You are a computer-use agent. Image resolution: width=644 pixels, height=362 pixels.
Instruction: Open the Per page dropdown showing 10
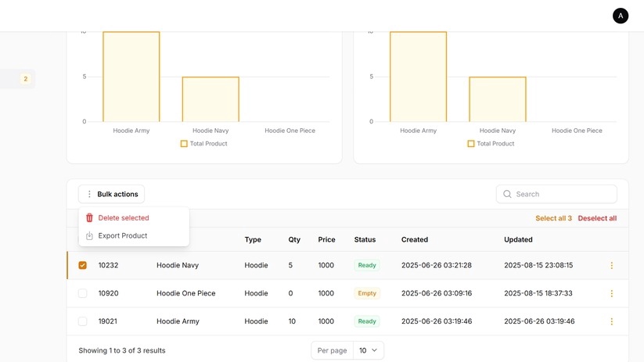(x=368, y=350)
